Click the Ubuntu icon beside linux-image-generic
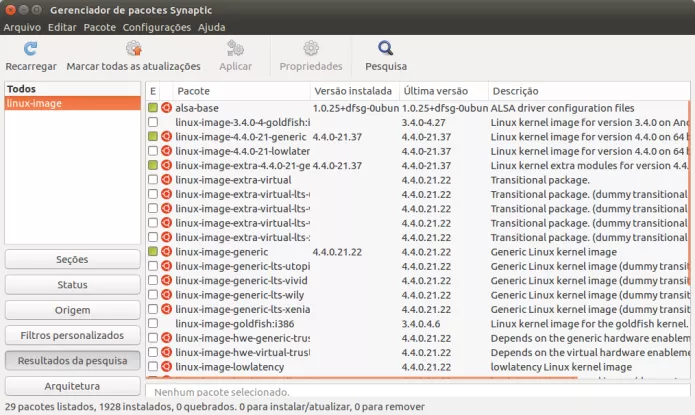Screen dimensions: 695x415 click(167, 252)
